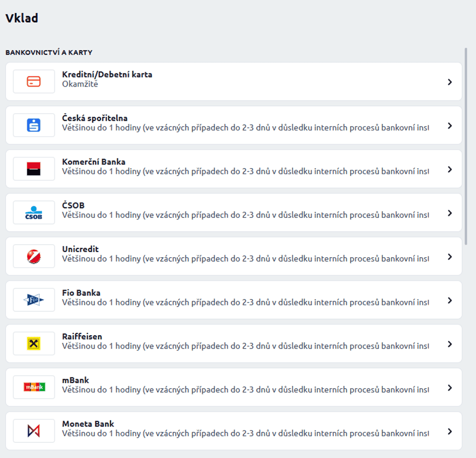The height and width of the screenshot is (458, 476).
Task: Choose Raiffeisen deposit option
Action: (234, 344)
